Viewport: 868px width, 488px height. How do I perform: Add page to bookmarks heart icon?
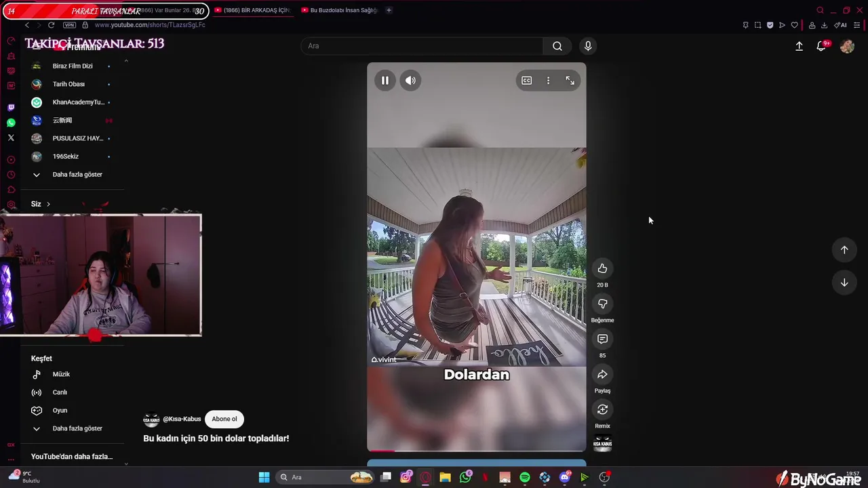click(795, 25)
